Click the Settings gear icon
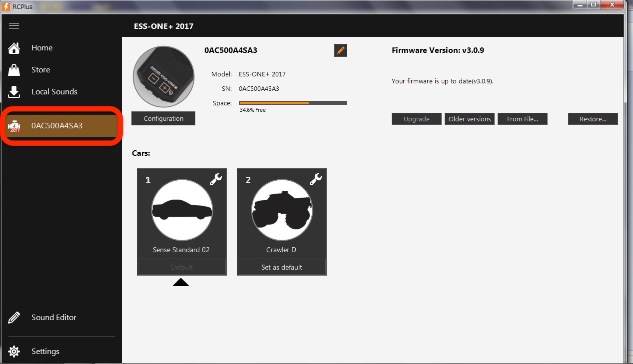The width and height of the screenshot is (633, 364). (14, 352)
